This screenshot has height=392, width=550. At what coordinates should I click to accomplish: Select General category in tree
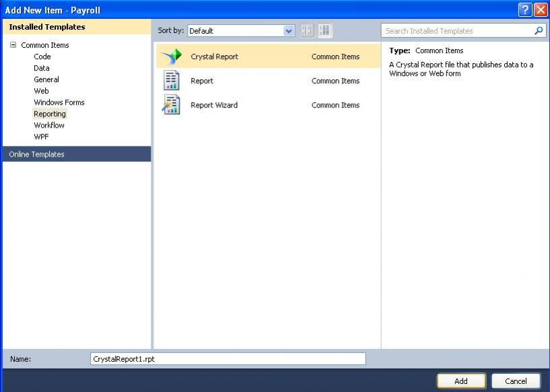pyautogui.click(x=46, y=79)
